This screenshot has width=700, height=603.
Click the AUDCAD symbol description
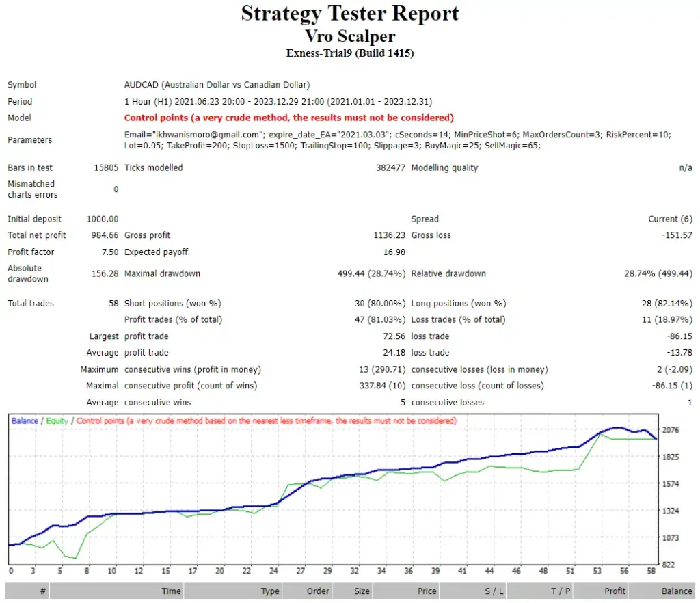pyautogui.click(x=217, y=85)
